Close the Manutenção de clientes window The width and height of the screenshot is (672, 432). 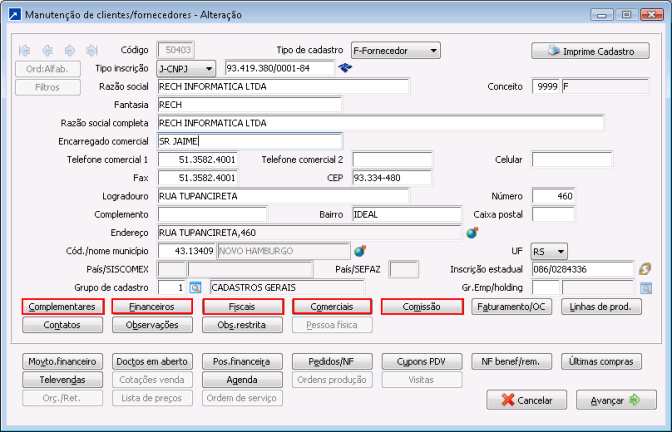point(651,15)
